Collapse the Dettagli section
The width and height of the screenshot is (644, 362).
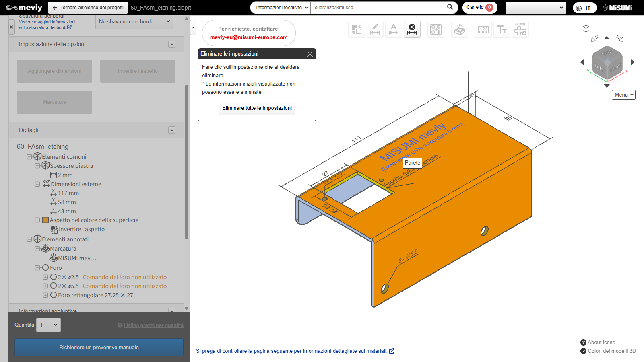[x=172, y=130]
